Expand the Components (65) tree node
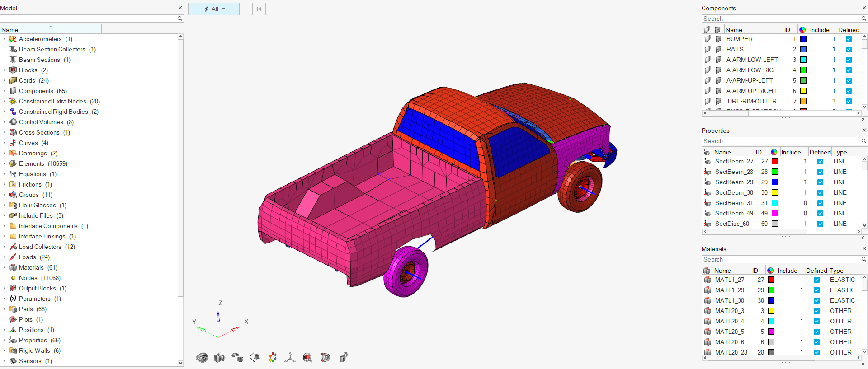 click(5, 91)
